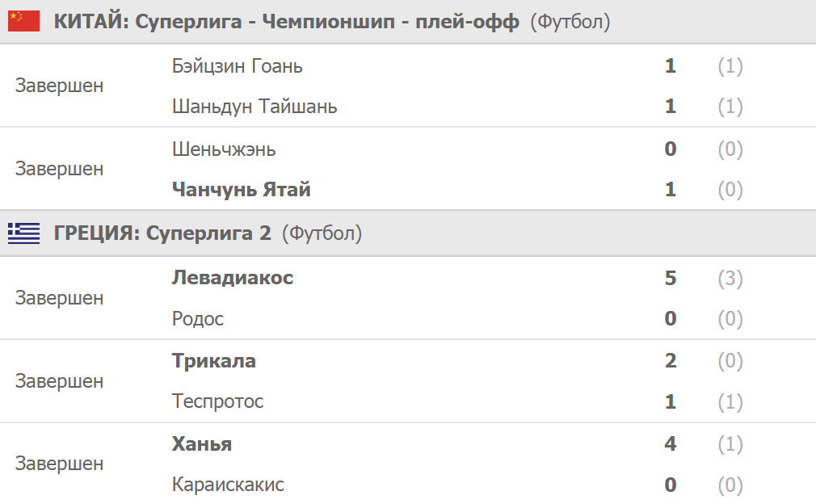Click Левадиакос final score 5
This screenshot has width=816, height=504.
coord(670,278)
